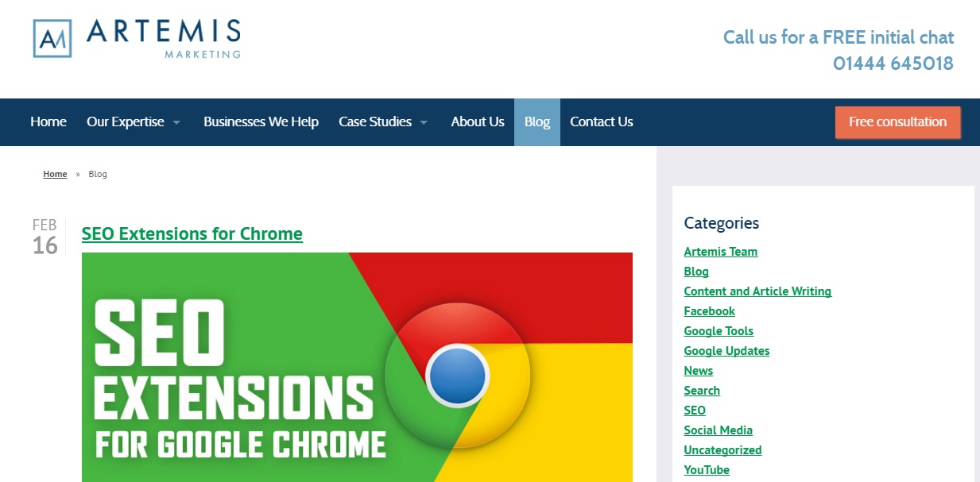Screen dimensions: 980x482
Task: Open the Facebook category
Action: pyautogui.click(x=710, y=311)
